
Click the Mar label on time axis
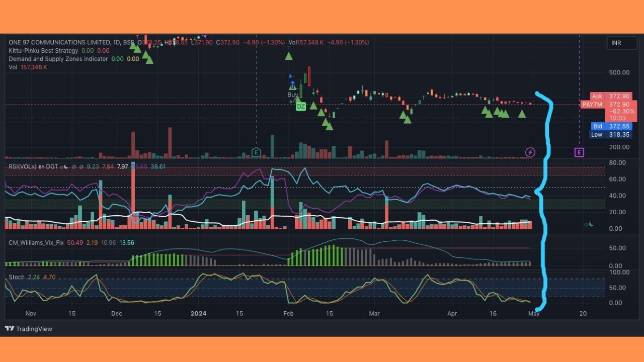[x=374, y=313]
